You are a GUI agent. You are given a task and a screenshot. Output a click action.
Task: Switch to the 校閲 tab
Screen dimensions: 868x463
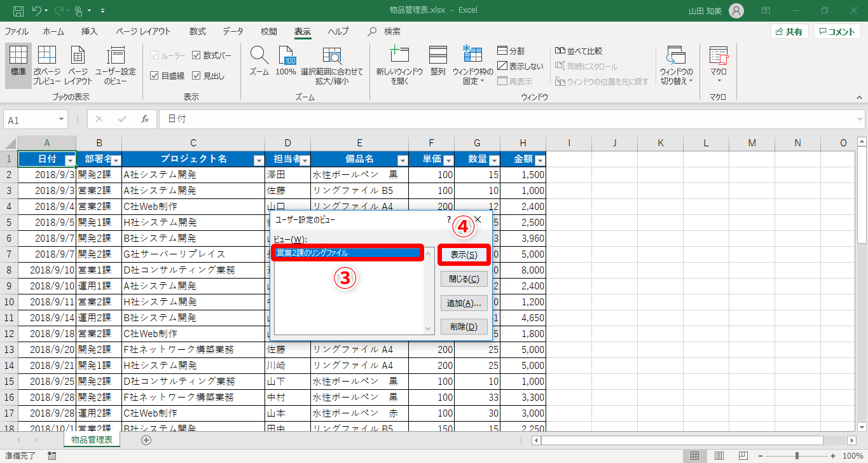click(x=269, y=31)
